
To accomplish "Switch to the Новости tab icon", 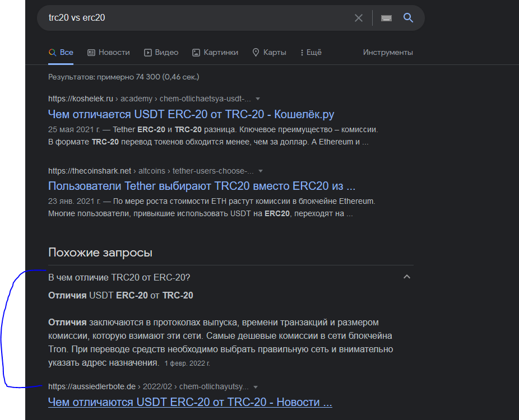I will [91, 52].
